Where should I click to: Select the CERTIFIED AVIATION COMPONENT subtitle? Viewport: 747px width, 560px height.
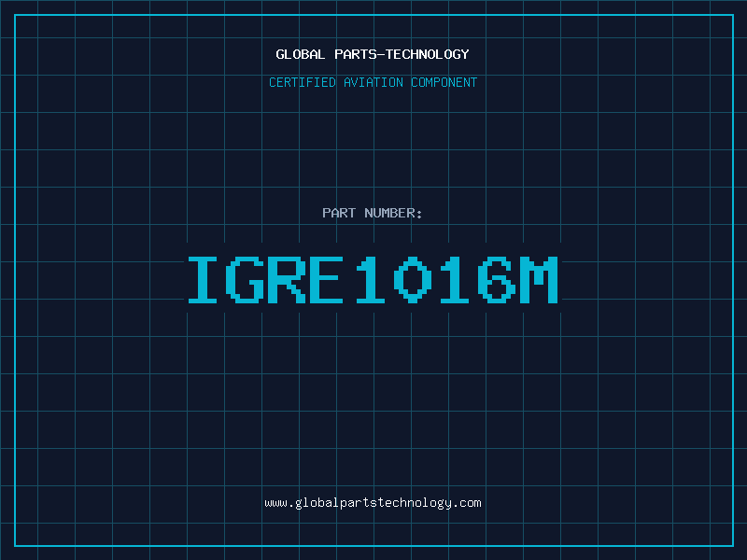coord(373,82)
